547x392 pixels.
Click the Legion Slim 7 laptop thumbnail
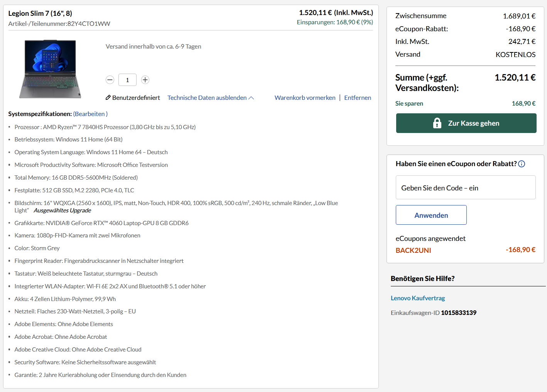pos(50,69)
